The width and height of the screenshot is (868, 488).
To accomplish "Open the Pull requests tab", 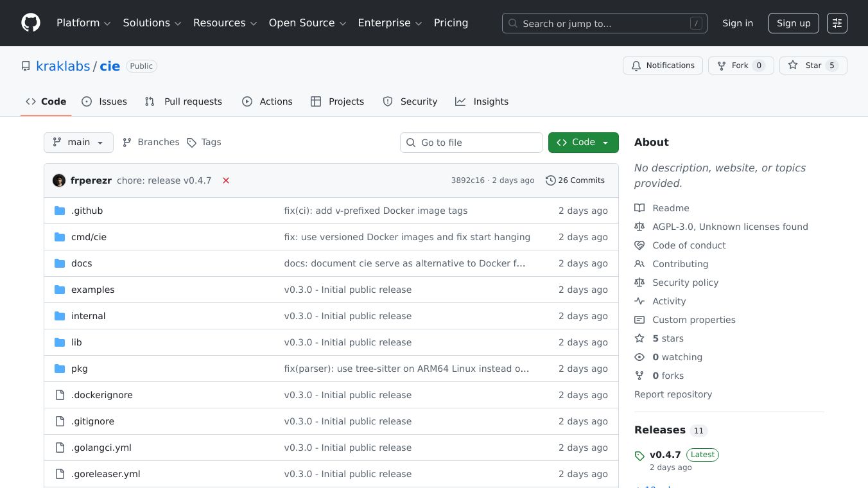I will coord(183,101).
